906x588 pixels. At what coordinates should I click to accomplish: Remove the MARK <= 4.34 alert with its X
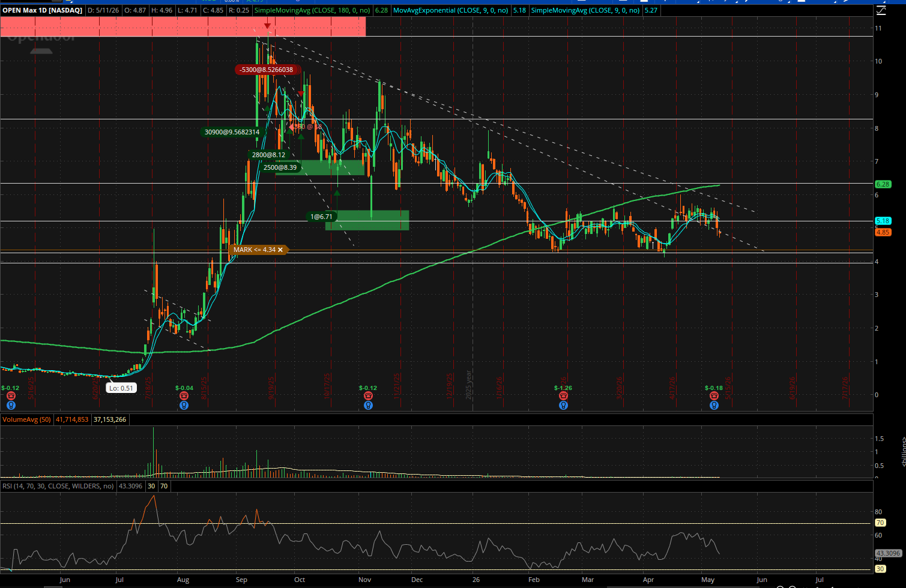[x=280, y=250]
